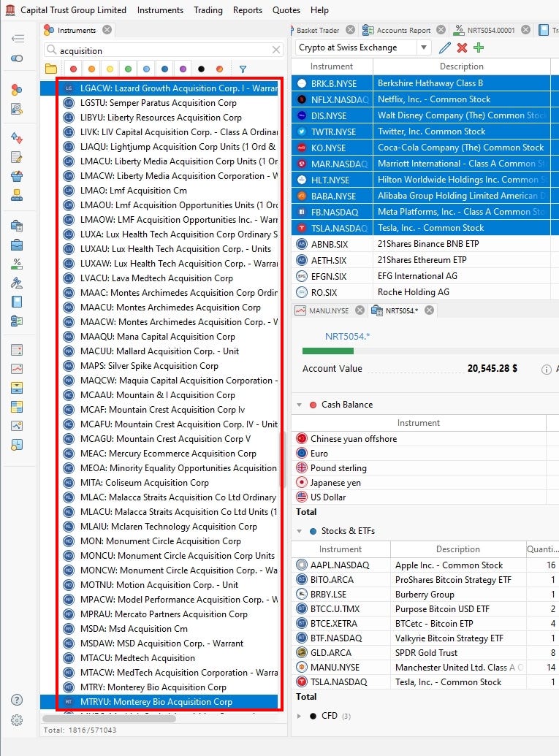Viewport: 559px width, 756px height.
Task: Toggle the dark blue color filter dot
Action: coord(165,69)
